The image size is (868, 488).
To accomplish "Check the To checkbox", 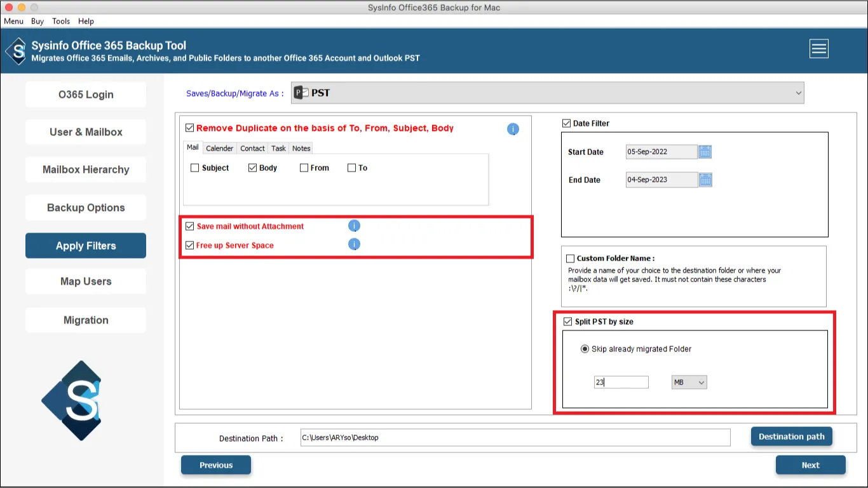I will click(x=351, y=168).
